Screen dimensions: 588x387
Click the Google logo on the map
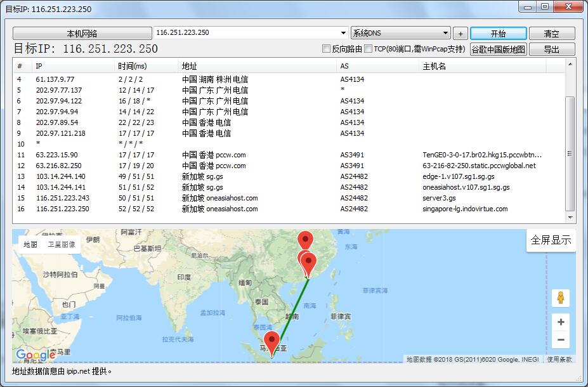[37, 353]
